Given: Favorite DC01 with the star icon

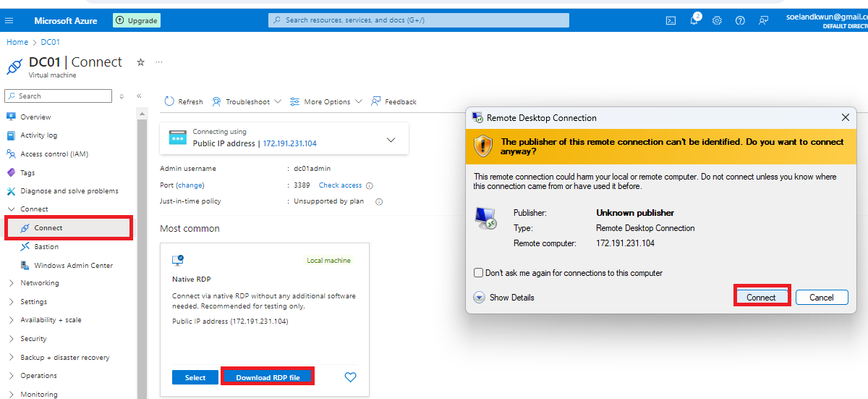Looking at the screenshot, I should 140,62.
